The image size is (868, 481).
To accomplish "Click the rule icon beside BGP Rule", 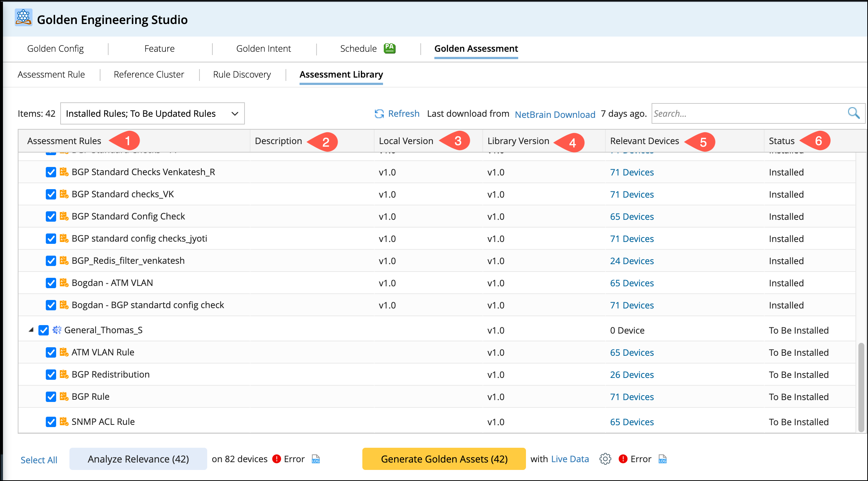I will [x=64, y=396].
